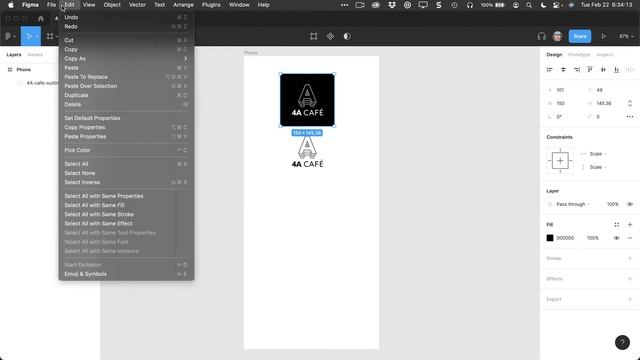Open Frame tool dropdown chevron
The image size is (640, 360).
[58, 37]
